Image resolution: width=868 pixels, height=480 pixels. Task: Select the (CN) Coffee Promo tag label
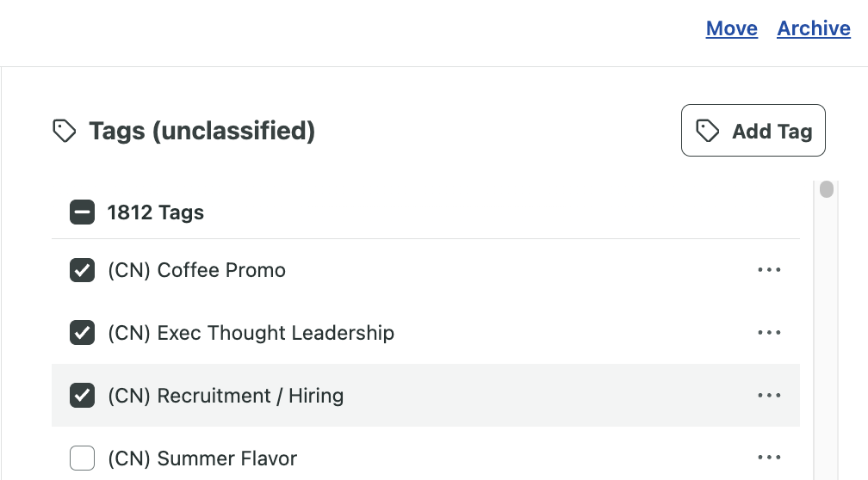pos(196,270)
